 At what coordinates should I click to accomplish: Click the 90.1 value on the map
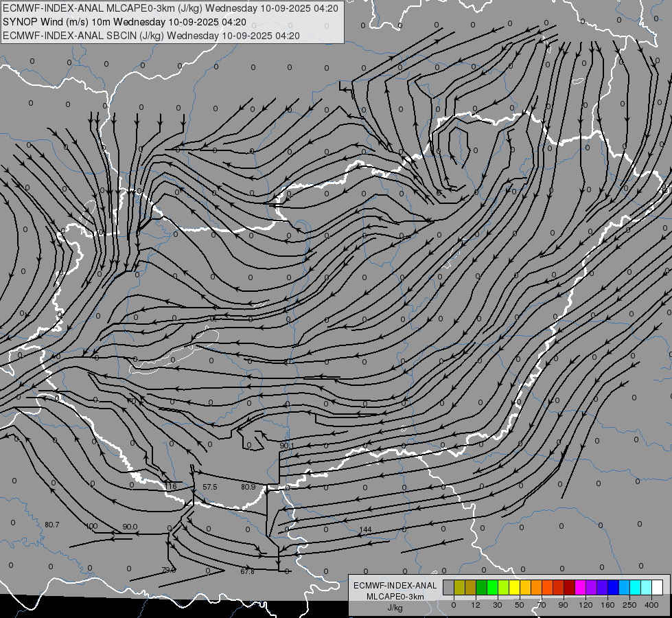tap(287, 446)
